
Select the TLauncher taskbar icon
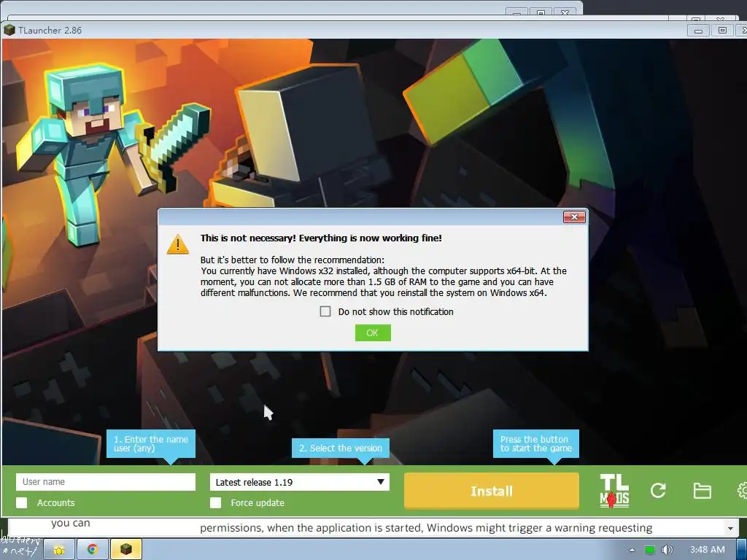[125, 550]
